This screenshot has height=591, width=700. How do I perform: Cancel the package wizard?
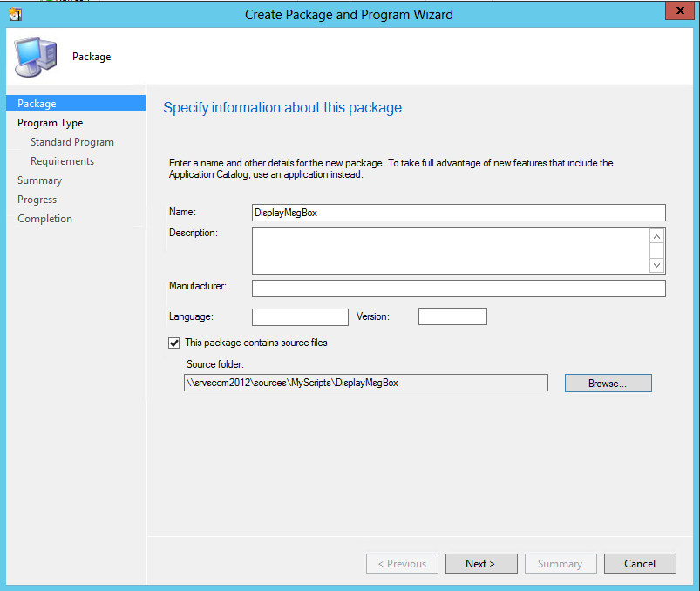pyautogui.click(x=640, y=563)
